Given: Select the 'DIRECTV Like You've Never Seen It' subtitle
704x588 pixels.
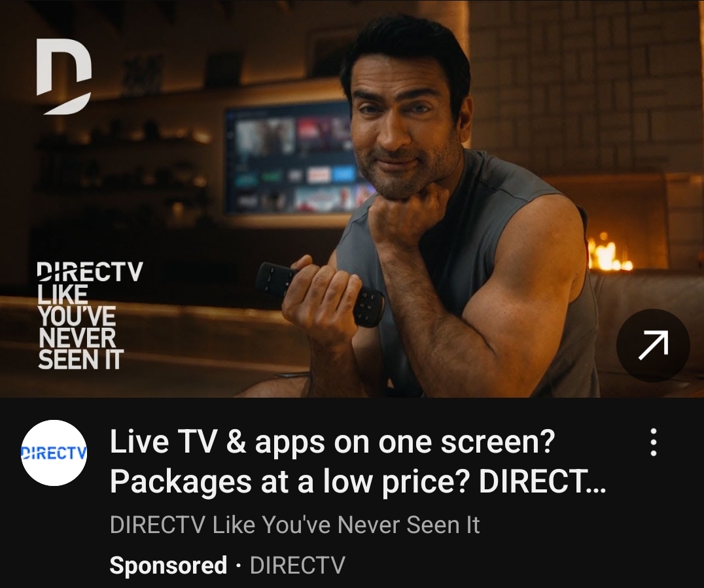Looking at the screenshot, I should click(x=294, y=525).
